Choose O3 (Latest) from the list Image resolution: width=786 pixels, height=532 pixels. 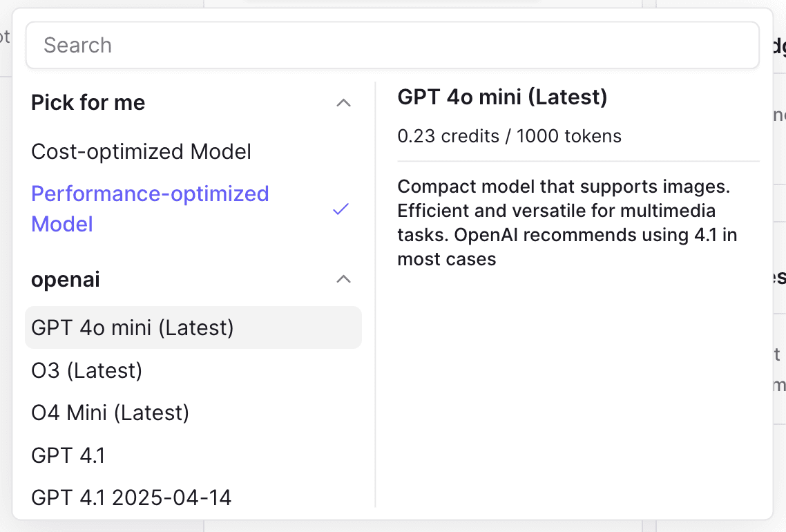(193, 370)
